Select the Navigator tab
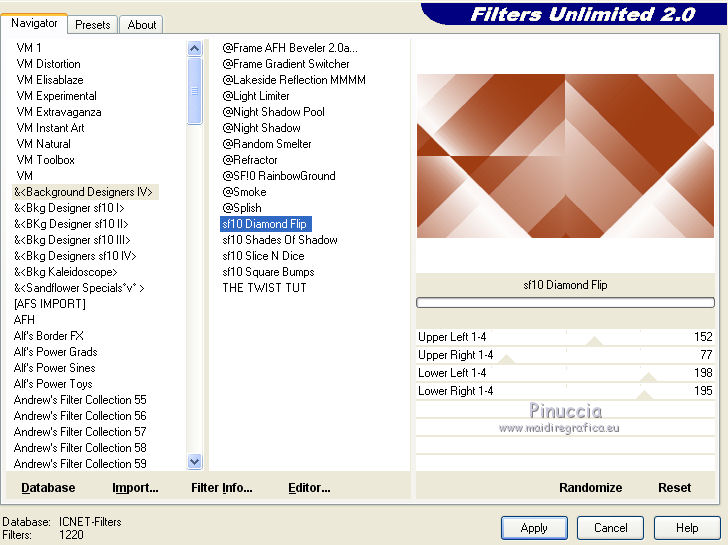 34,23
